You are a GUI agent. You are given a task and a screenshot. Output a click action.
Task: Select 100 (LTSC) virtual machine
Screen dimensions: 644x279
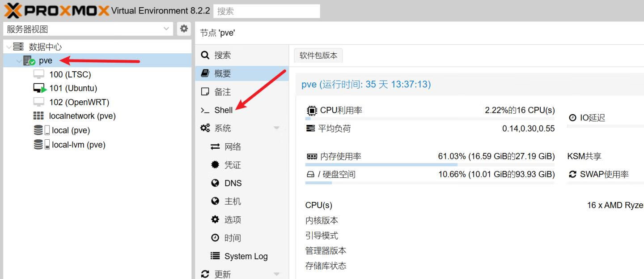tap(70, 74)
